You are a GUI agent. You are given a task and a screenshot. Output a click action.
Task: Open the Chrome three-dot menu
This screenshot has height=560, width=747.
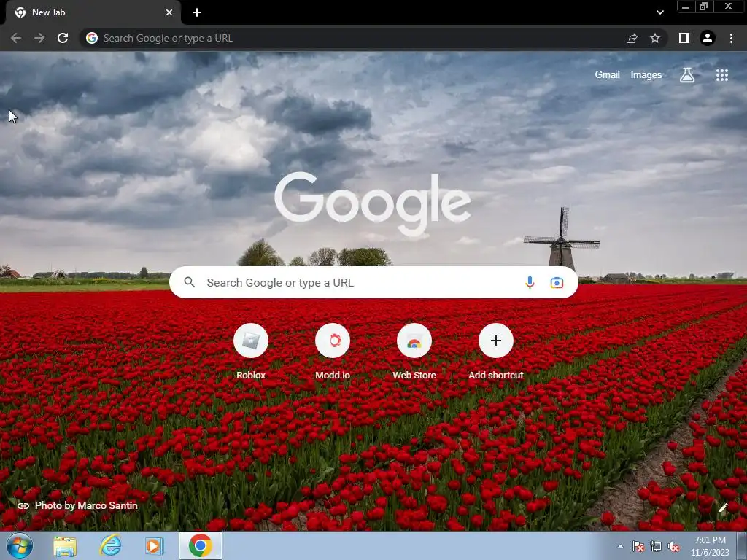[x=731, y=38]
